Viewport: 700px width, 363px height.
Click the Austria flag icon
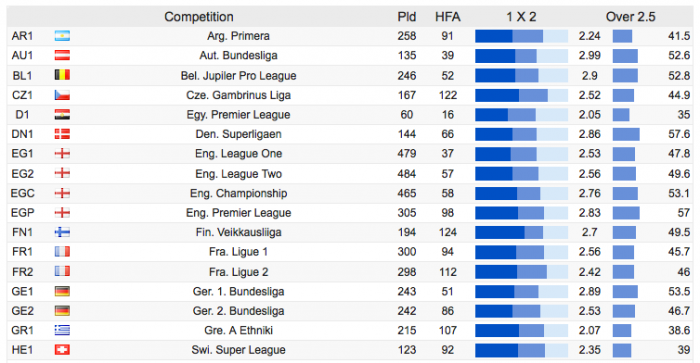pyautogui.click(x=62, y=55)
